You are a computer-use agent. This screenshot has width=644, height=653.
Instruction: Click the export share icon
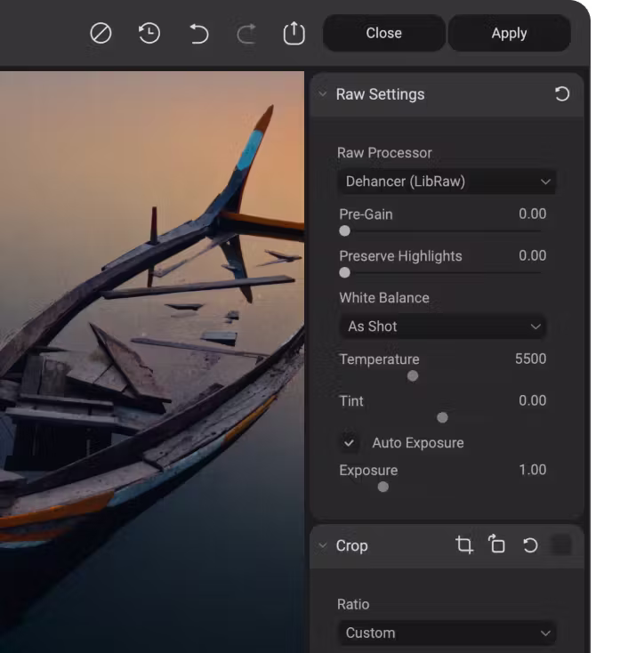(x=294, y=34)
